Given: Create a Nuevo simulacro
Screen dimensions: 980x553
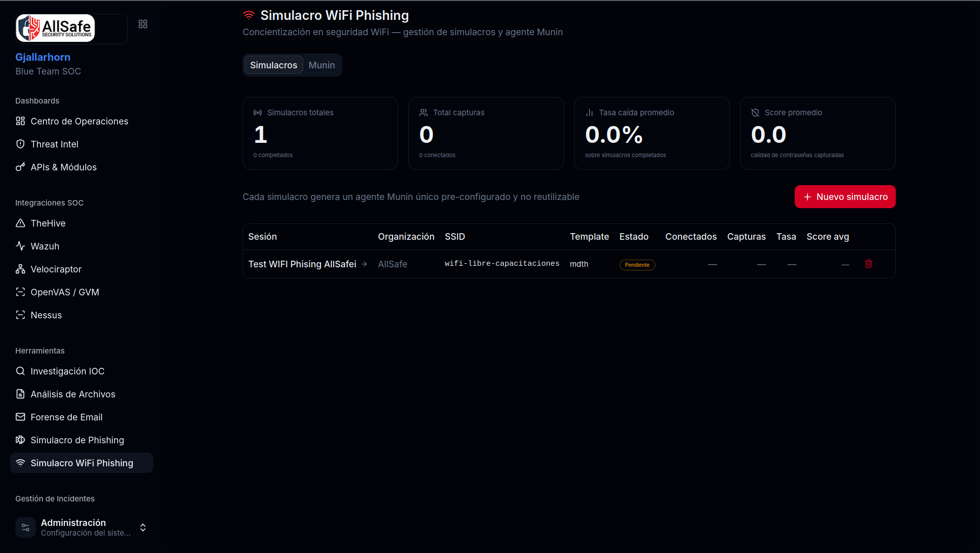Looking at the screenshot, I should (x=845, y=196).
